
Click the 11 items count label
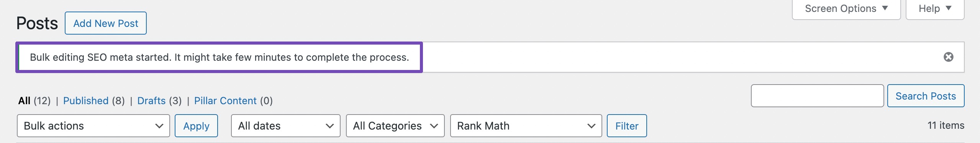pyautogui.click(x=946, y=125)
